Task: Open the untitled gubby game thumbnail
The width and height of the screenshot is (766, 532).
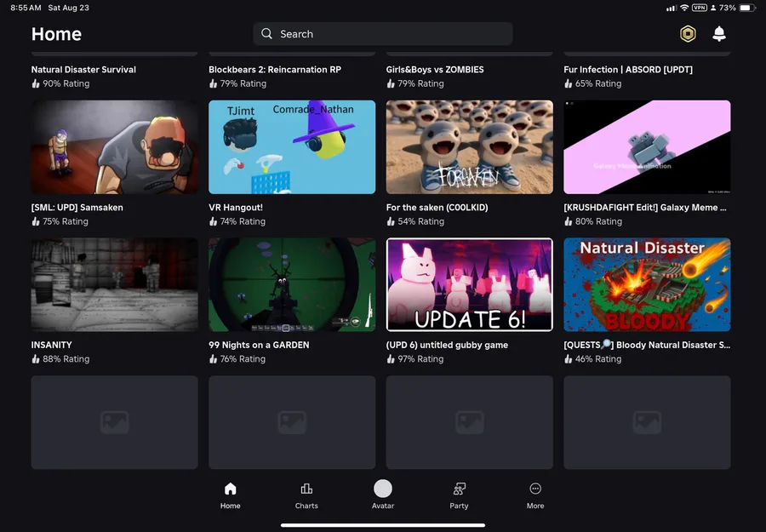Action: (x=470, y=285)
